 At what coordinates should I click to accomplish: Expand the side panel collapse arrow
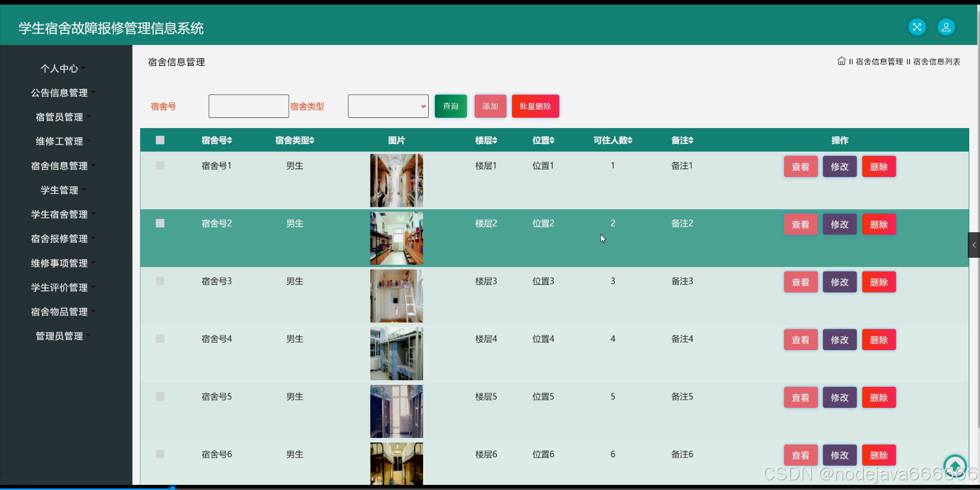tap(974, 245)
